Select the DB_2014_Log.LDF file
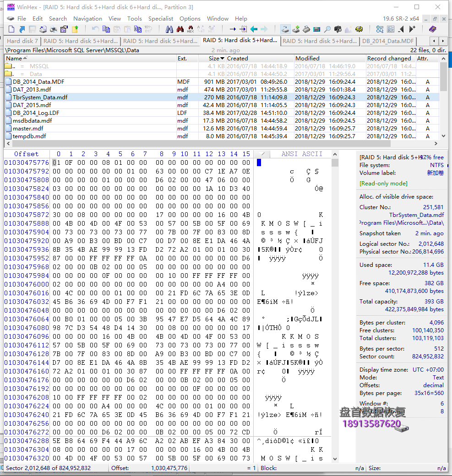The image size is (452, 476). tap(222, 113)
